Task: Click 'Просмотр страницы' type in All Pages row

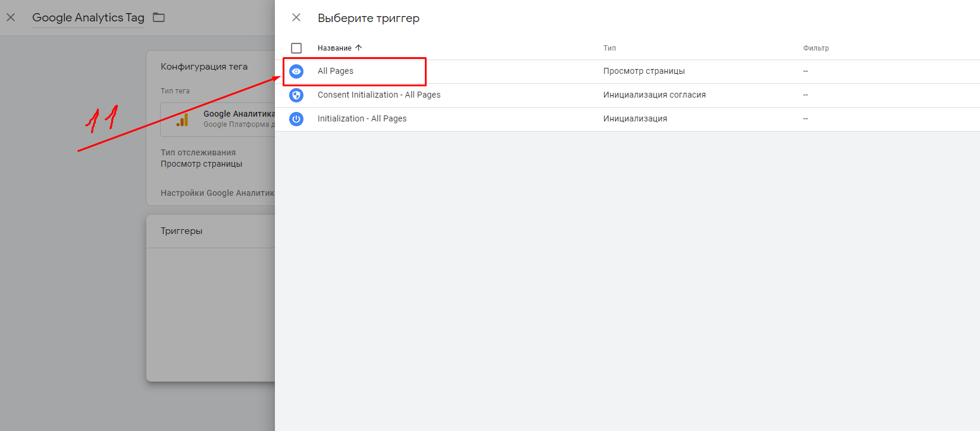Action: click(x=644, y=71)
